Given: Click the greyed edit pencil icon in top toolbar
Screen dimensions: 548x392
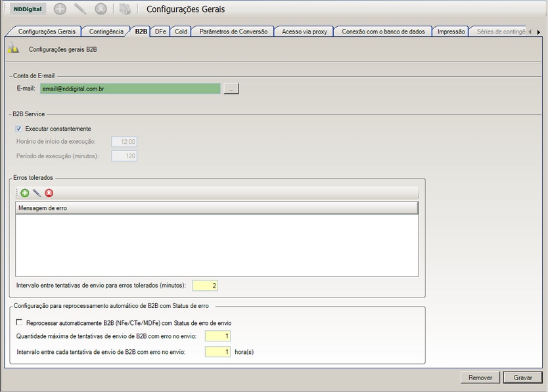Looking at the screenshot, I should pos(80,9).
